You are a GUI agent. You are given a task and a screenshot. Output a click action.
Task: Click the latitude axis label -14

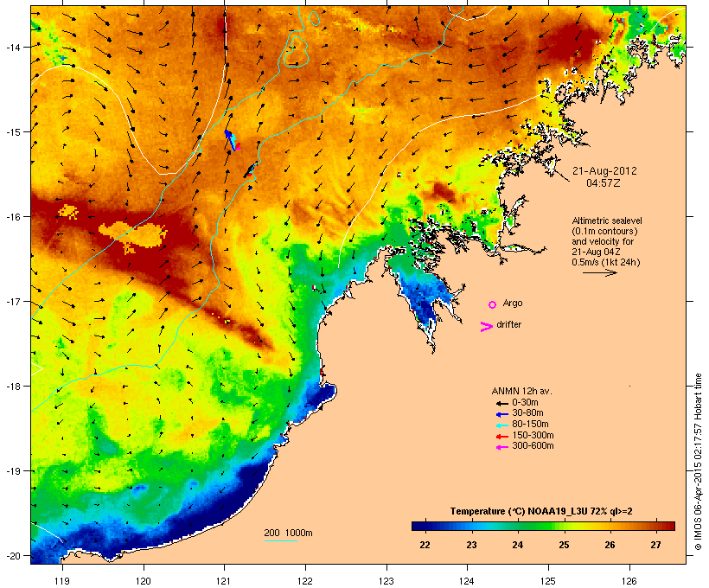pyautogui.click(x=12, y=47)
